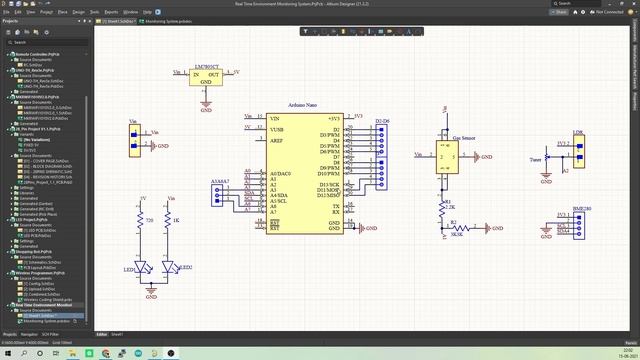Open the View menu

tap(31, 12)
